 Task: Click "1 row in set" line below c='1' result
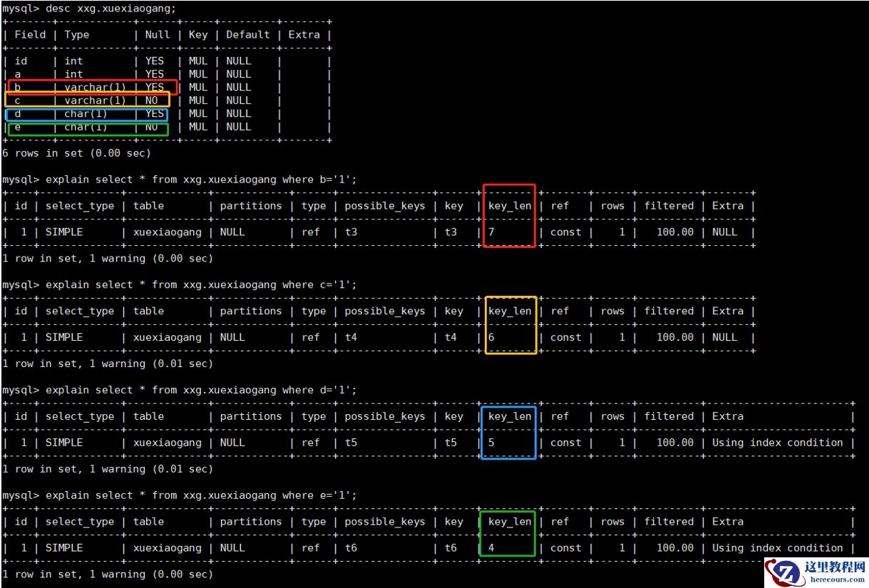click(108, 364)
